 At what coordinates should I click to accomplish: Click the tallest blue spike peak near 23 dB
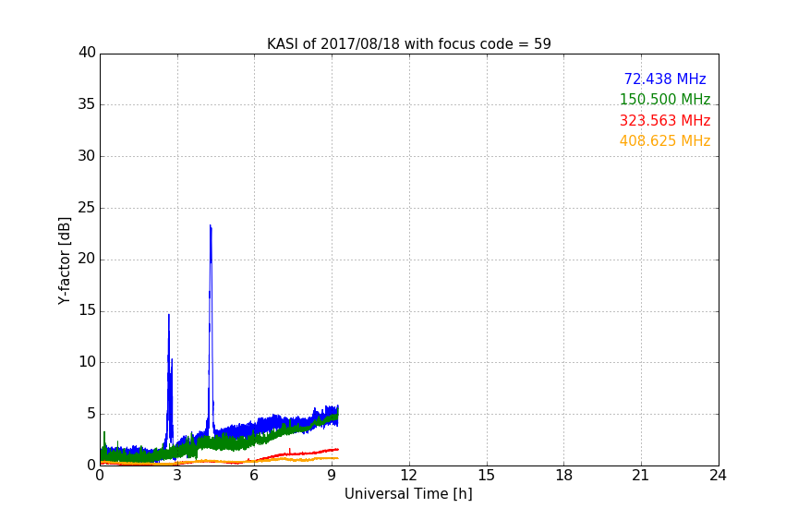(211, 226)
